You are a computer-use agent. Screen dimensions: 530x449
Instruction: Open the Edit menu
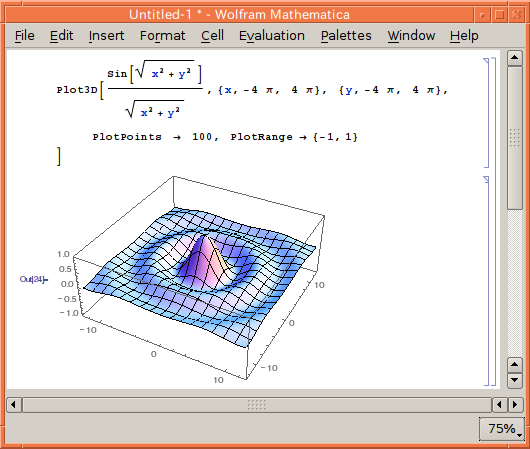click(62, 36)
